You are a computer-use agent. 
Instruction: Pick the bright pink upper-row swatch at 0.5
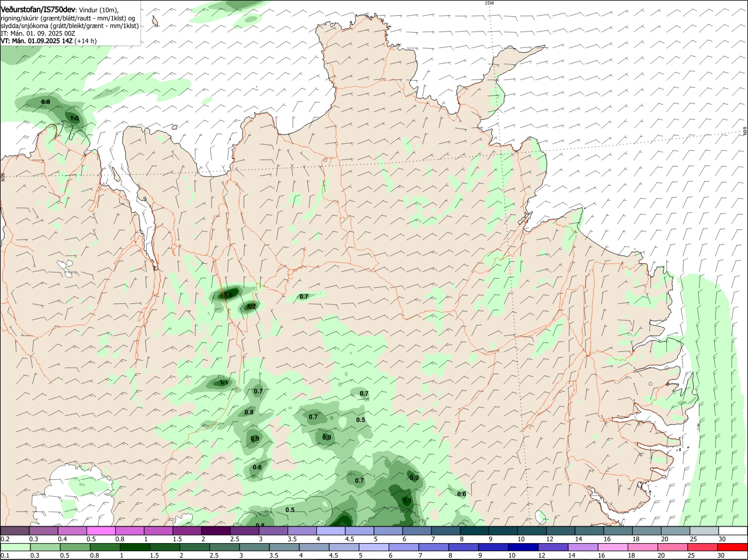(101, 530)
